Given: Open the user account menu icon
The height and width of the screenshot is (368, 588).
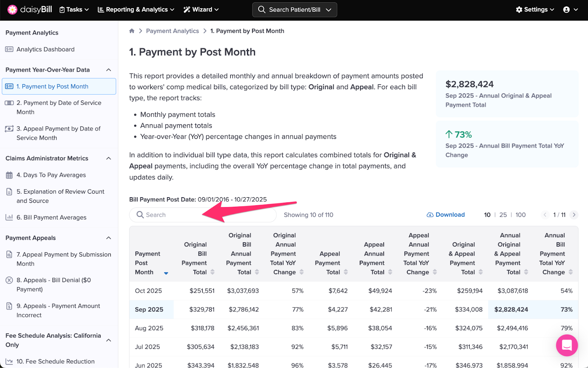Looking at the screenshot, I should tap(566, 10).
